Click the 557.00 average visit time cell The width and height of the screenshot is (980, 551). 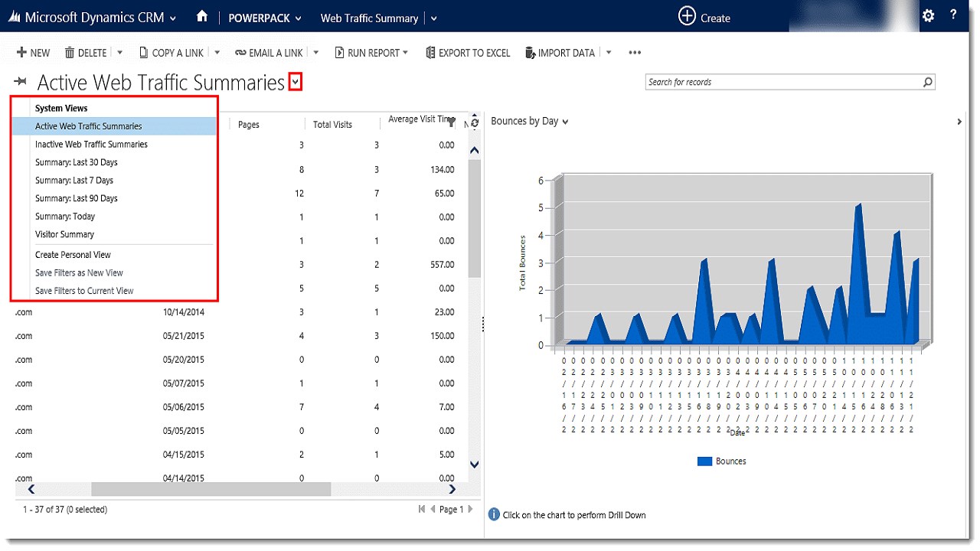pyautogui.click(x=442, y=265)
